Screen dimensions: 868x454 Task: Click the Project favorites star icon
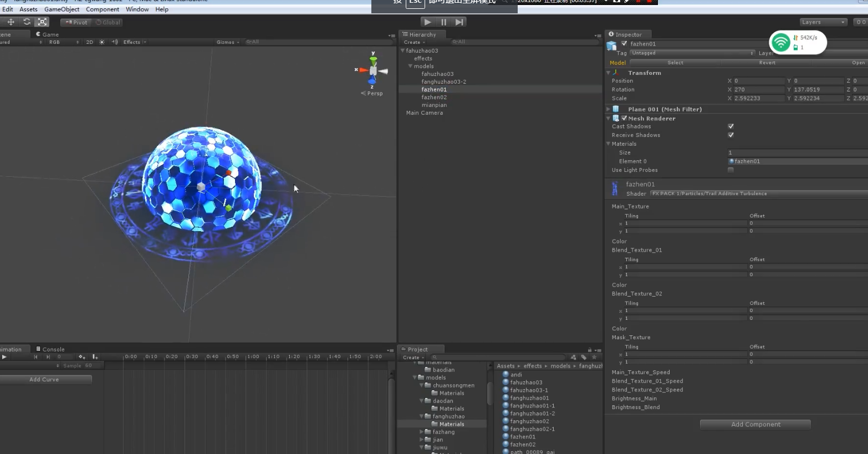point(594,358)
